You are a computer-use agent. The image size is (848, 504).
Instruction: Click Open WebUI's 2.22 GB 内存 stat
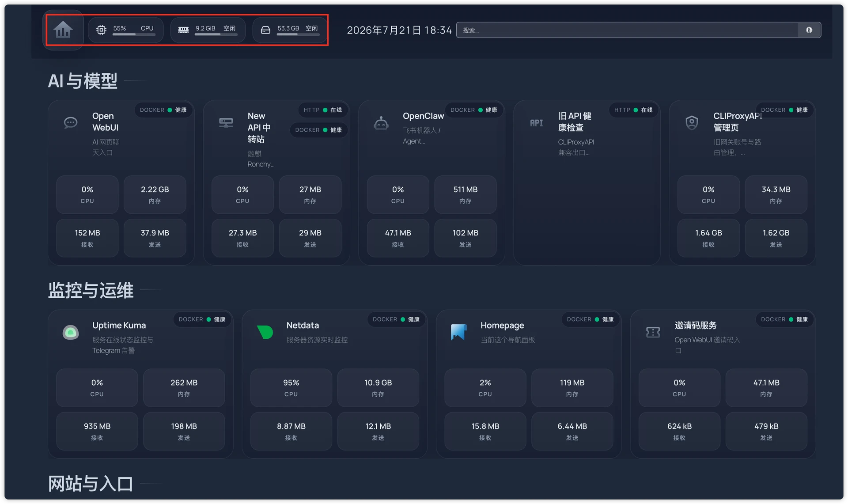(x=155, y=194)
